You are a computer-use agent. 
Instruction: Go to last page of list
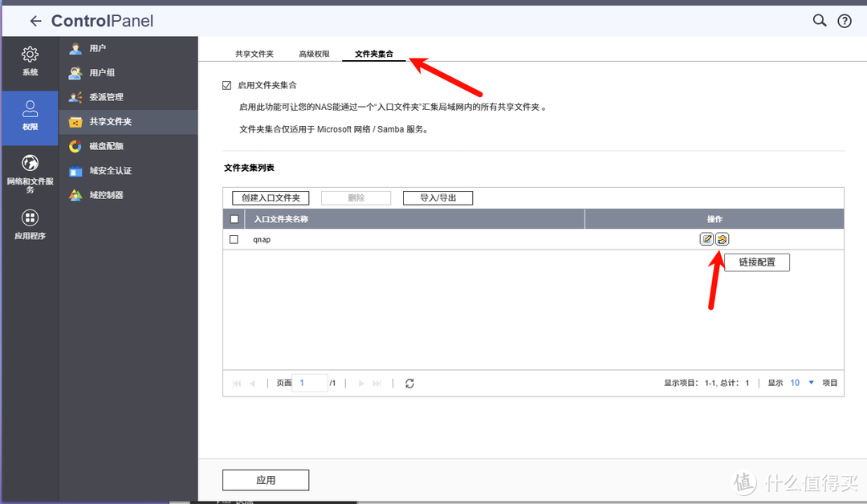(x=377, y=383)
